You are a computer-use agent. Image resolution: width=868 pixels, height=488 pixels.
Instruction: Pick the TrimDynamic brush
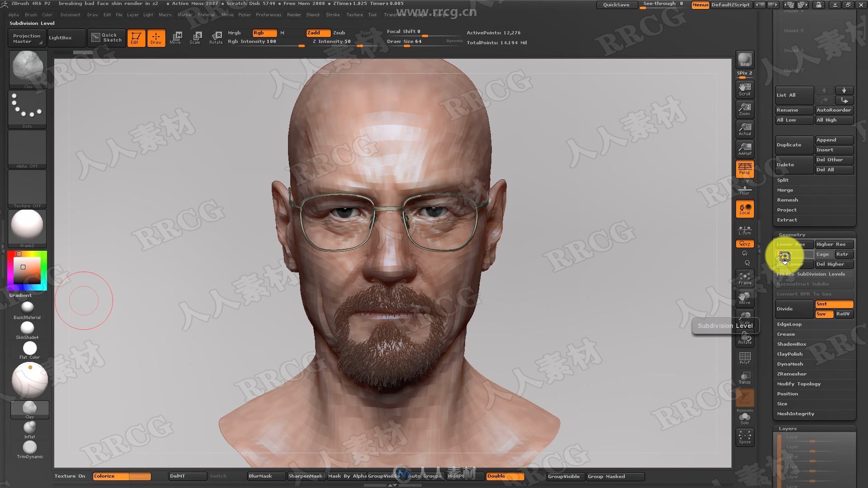30,449
